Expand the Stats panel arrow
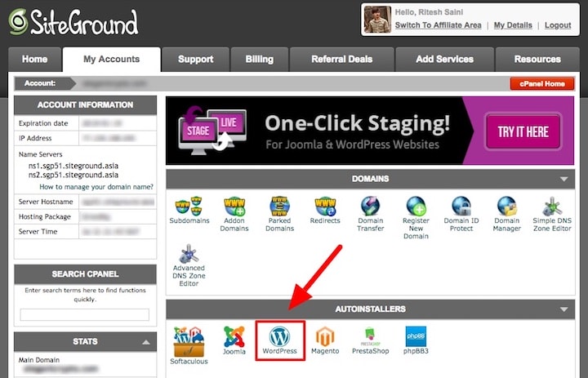588x378 pixels. pyautogui.click(x=146, y=342)
